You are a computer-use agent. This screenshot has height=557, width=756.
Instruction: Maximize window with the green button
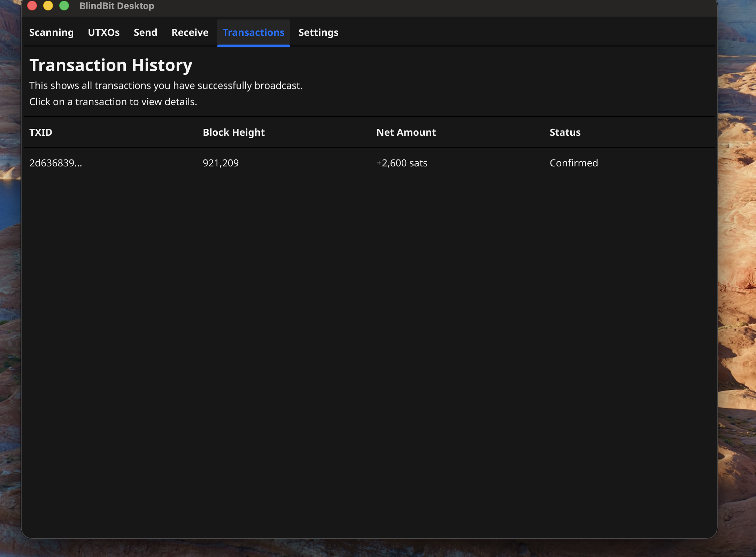point(64,6)
